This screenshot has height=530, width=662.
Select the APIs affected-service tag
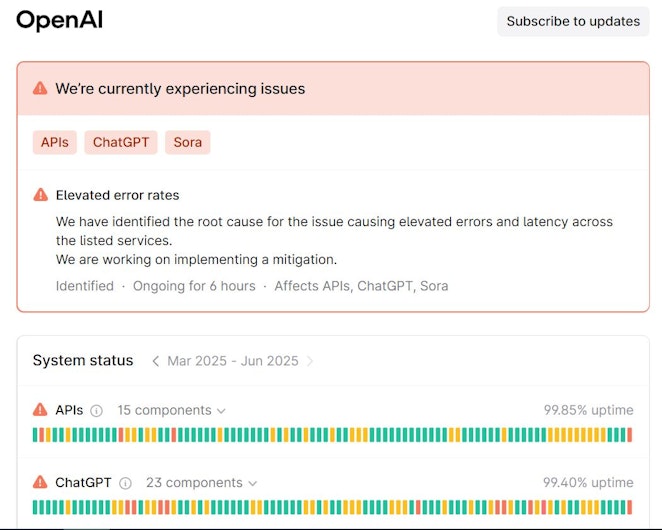55,142
